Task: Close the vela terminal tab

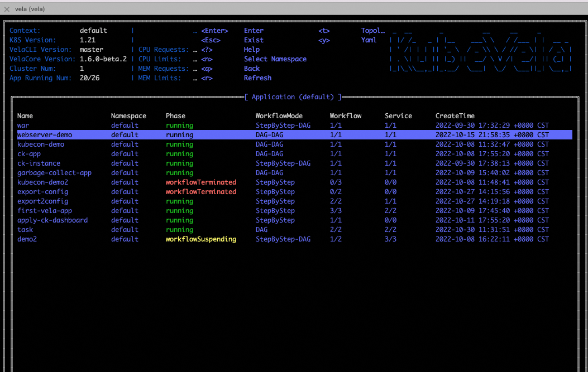Action: [x=7, y=9]
